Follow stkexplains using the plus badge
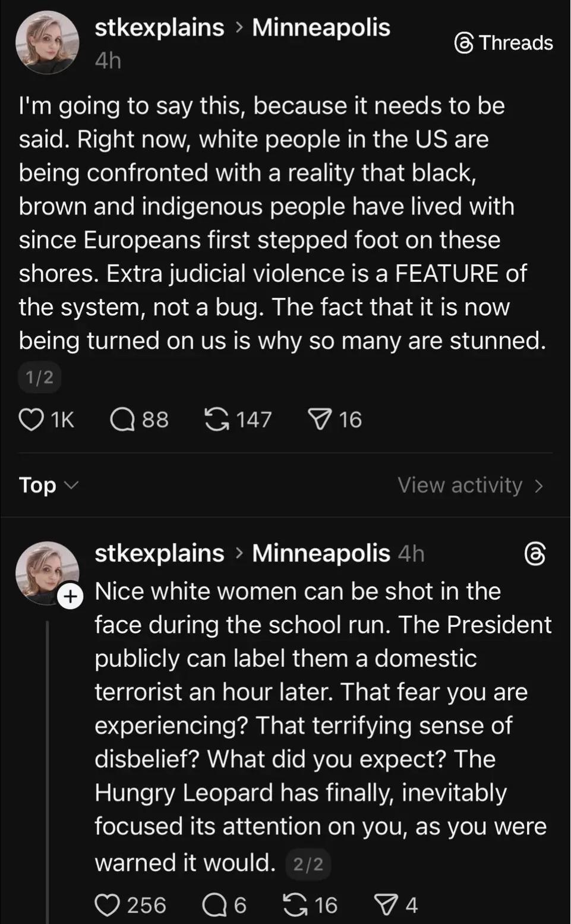This screenshot has height=924, width=571. click(x=70, y=596)
